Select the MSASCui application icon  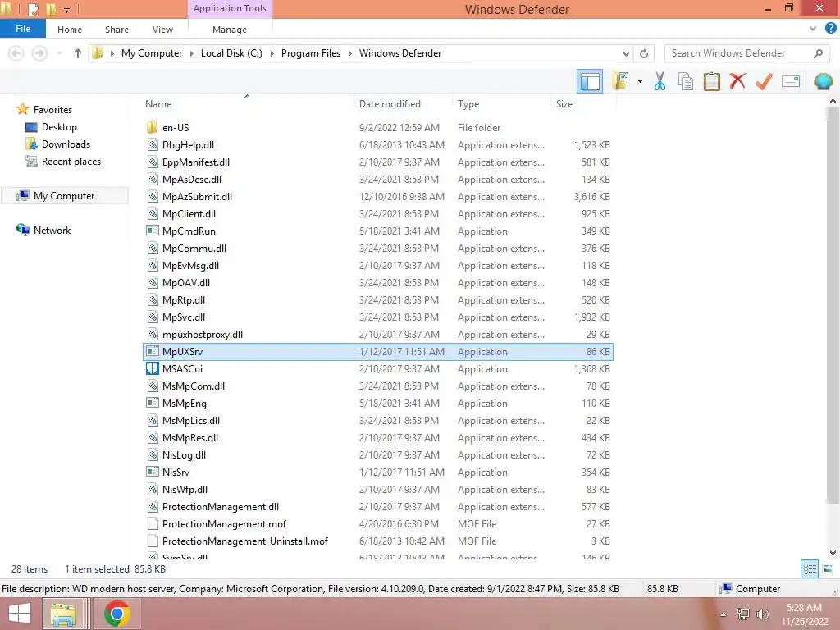click(x=152, y=368)
